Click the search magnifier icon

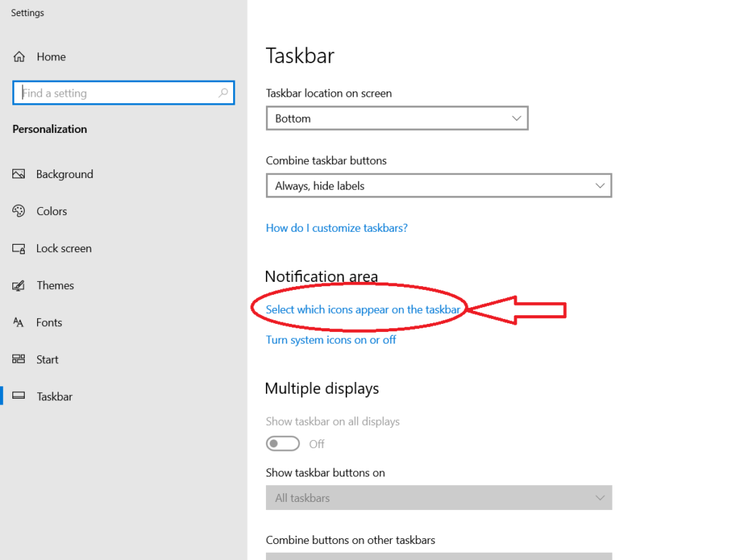[223, 93]
